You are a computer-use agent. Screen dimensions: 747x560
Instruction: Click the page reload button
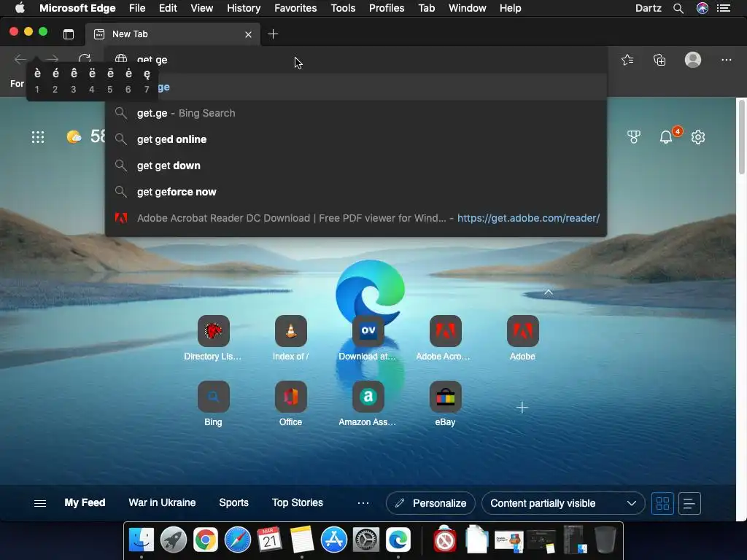(85, 58)
